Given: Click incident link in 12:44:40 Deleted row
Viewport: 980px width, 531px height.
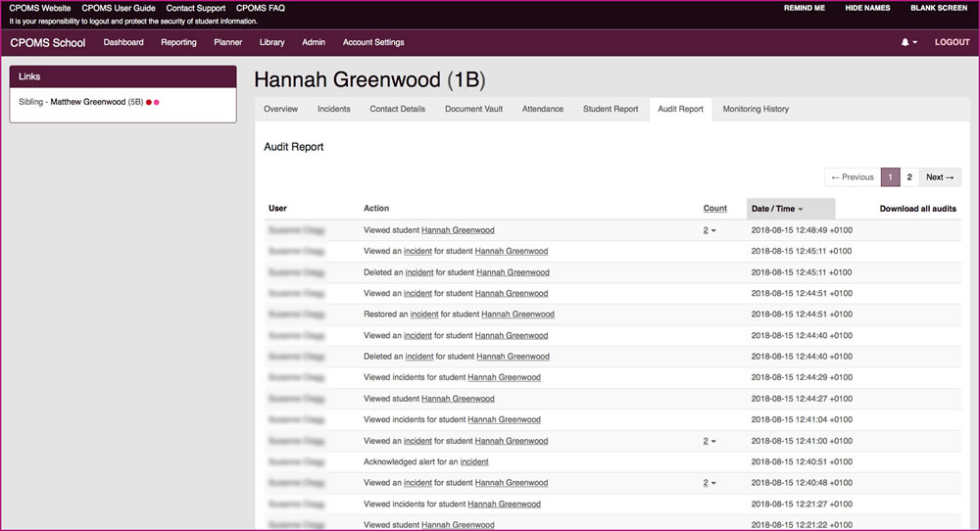Looking at the screenshot, I should [419, 357].
